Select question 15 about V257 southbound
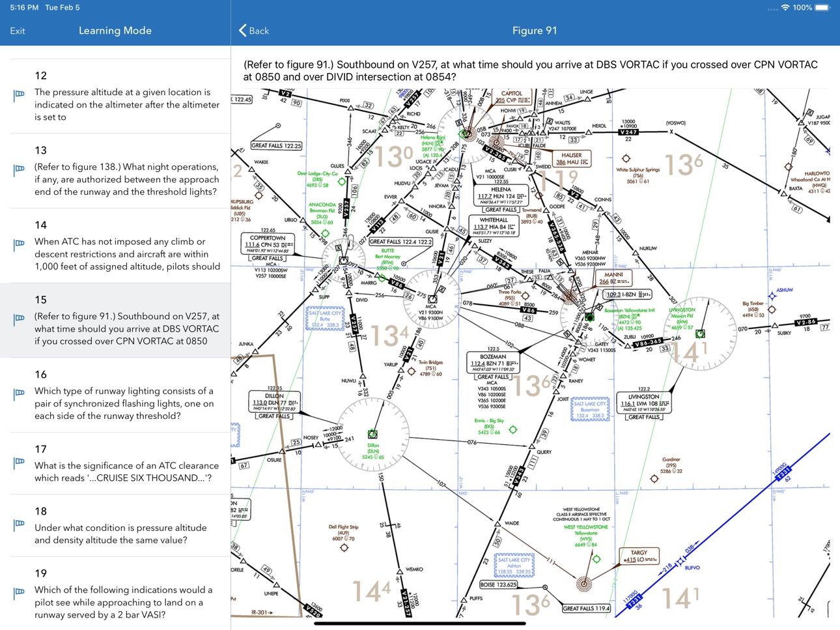840x630 pixels. click(x=115, y=321)
